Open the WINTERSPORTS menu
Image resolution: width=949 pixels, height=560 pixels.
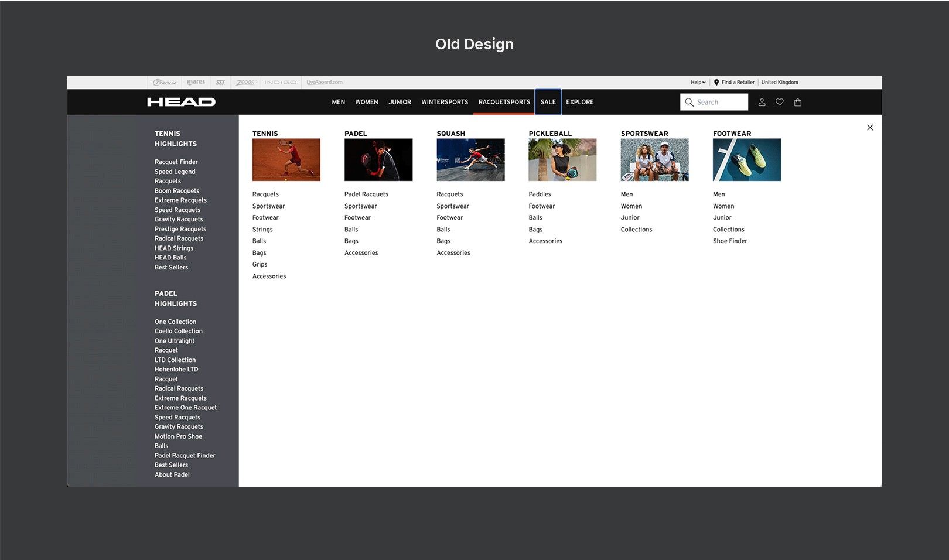tap(445, 102)
